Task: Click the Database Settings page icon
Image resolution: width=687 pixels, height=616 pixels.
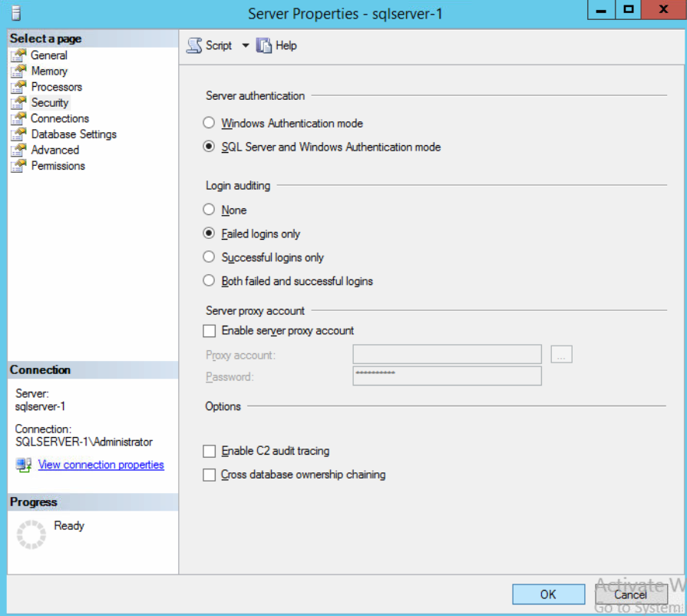Action: [x=18, y=134]
